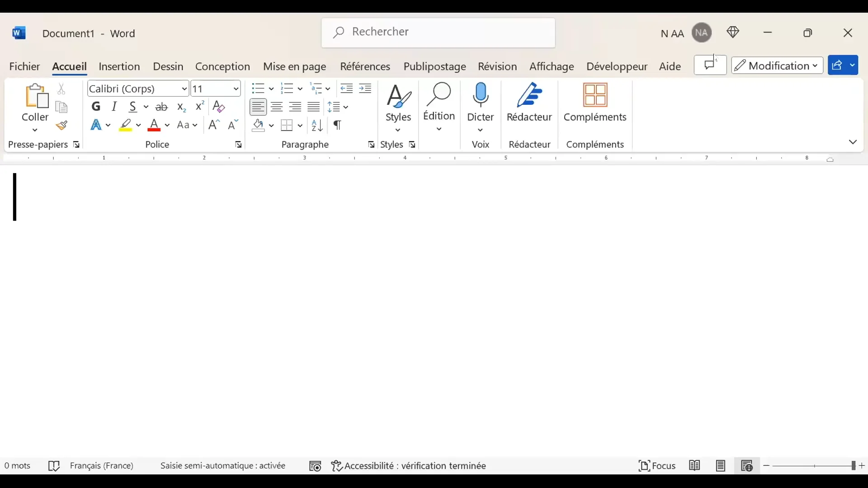
Task: Switch to Focus mode
Action: [x=658, y=466]
